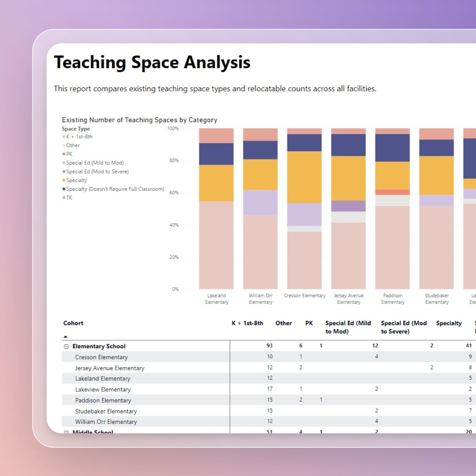Click Paddison Elementary's orange PK bar segment
This screenshot has width=476, height=476.
(x=392, y=192)
